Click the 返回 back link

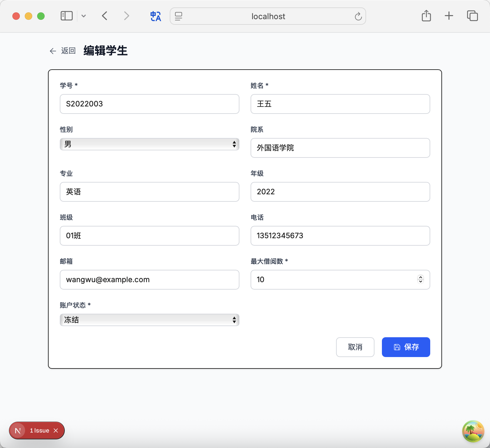[63, 51]
